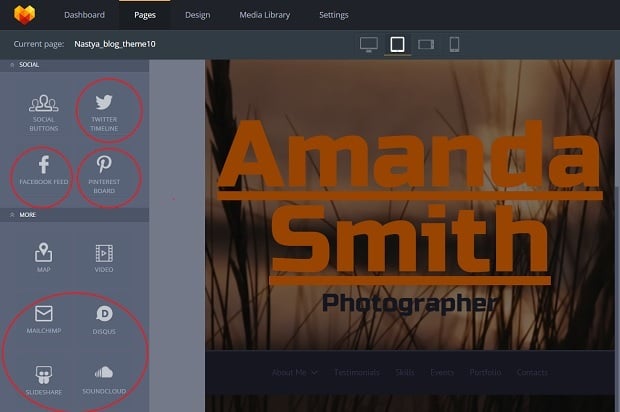Viewport: 620px width, 412px height.
Task: Insert the SlideShare widget
Action: point(43,379)
